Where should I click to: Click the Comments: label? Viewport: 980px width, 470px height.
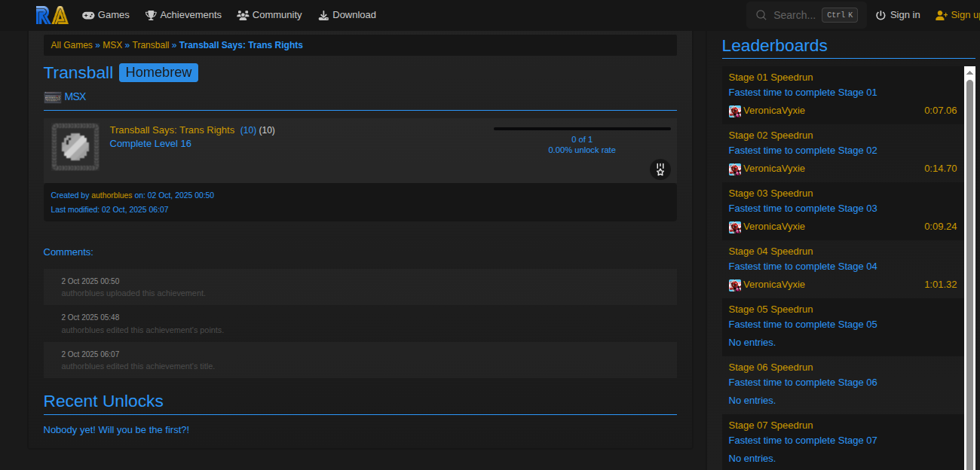(69, 252)
